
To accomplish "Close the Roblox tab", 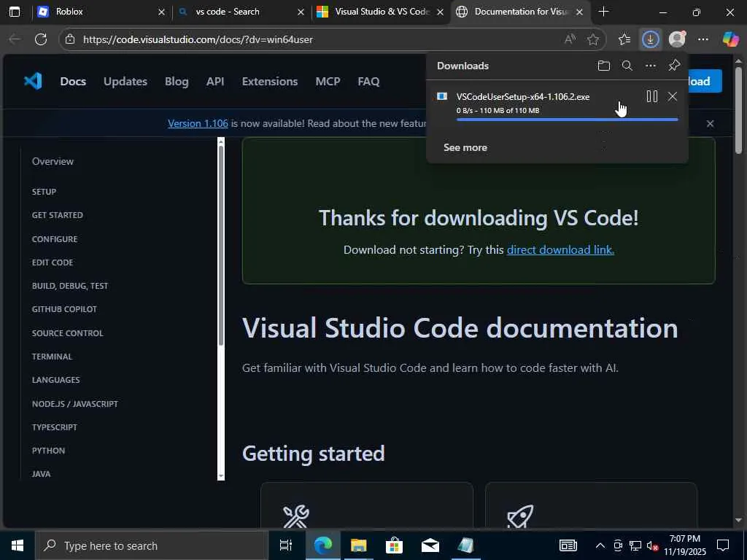I will point(161,12).
